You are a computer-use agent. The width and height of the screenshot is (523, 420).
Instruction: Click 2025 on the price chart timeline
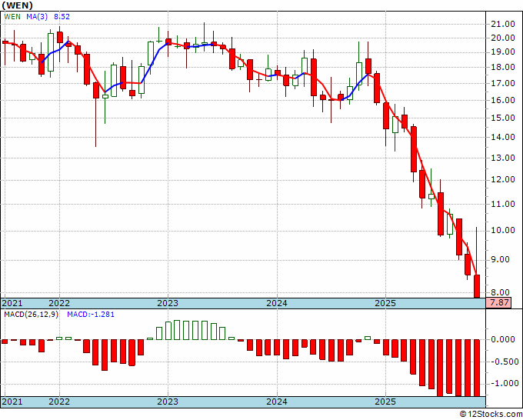coord(385,303)
